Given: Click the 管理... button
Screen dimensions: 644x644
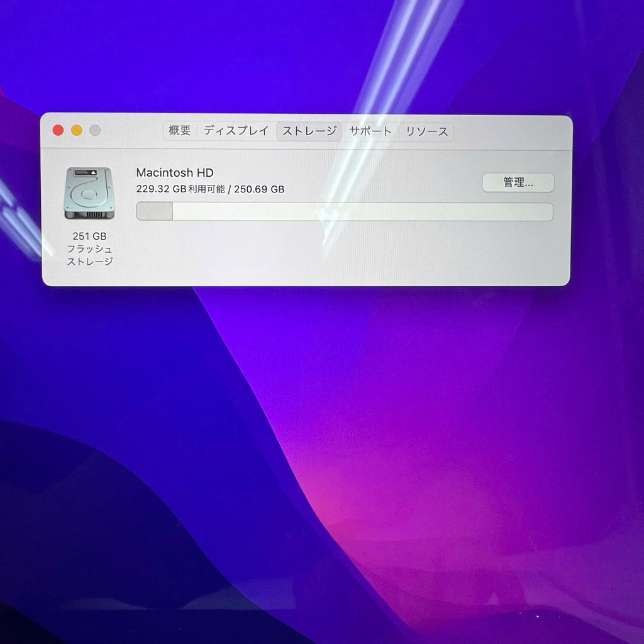Looking at the screenshot, I should click(x=518, y=182).
